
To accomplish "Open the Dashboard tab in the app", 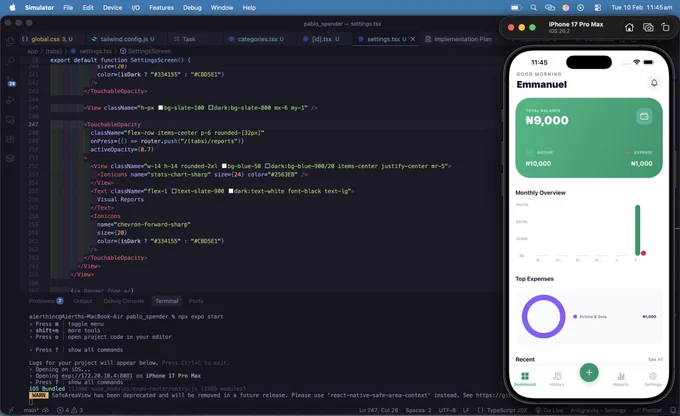I will click(x=525, y=379).
